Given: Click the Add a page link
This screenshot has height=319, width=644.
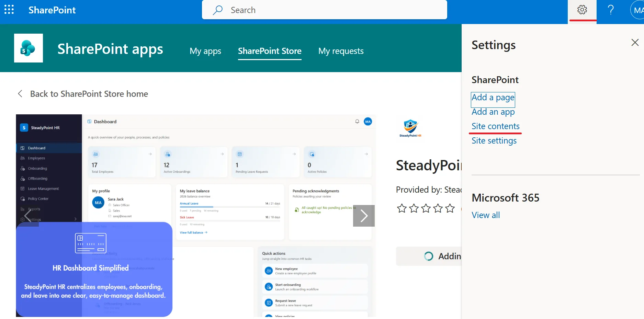Looking at the screenshot, I should [493, 98].
